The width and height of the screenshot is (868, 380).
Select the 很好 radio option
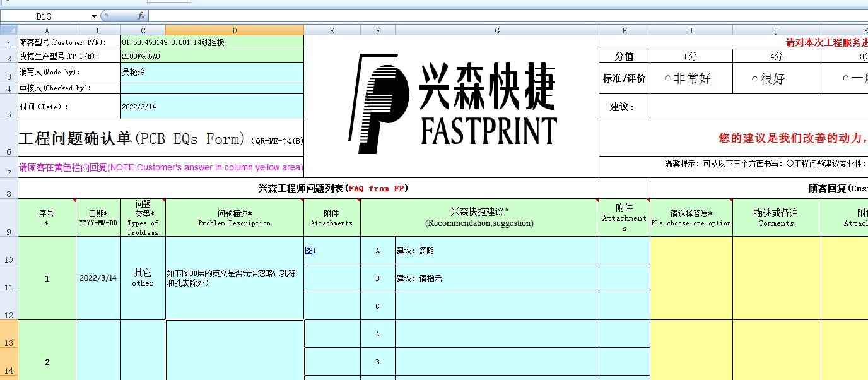(768, 78)
